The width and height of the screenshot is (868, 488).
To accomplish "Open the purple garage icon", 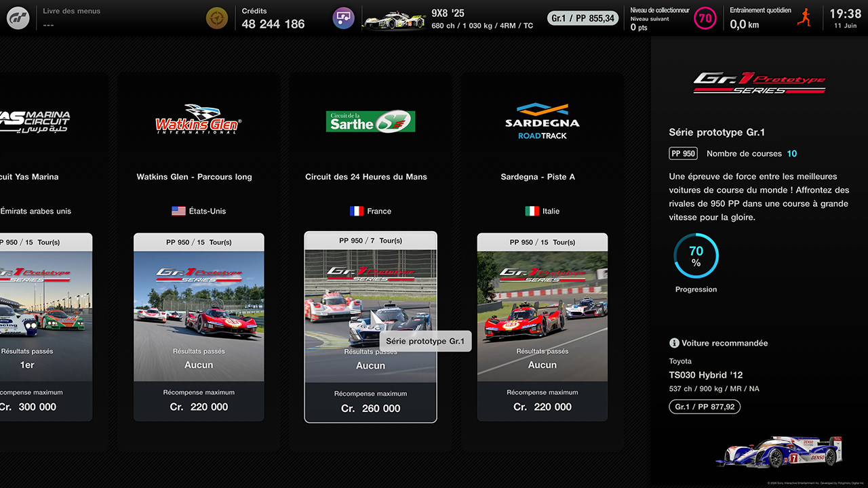I will pyautogui.click(x=344, y=18).
